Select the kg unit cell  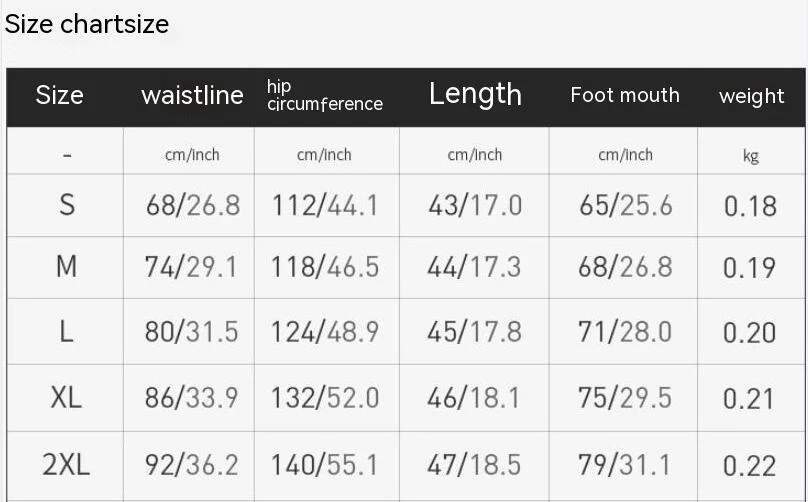coord(751,156)
